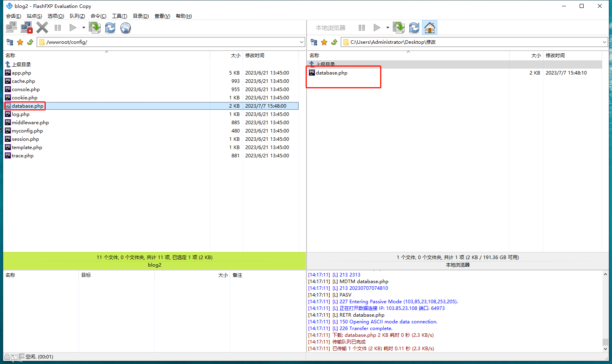Open dropdown arrow next to local play button
This screenshot has height=364, width=612.
point(388,28)
